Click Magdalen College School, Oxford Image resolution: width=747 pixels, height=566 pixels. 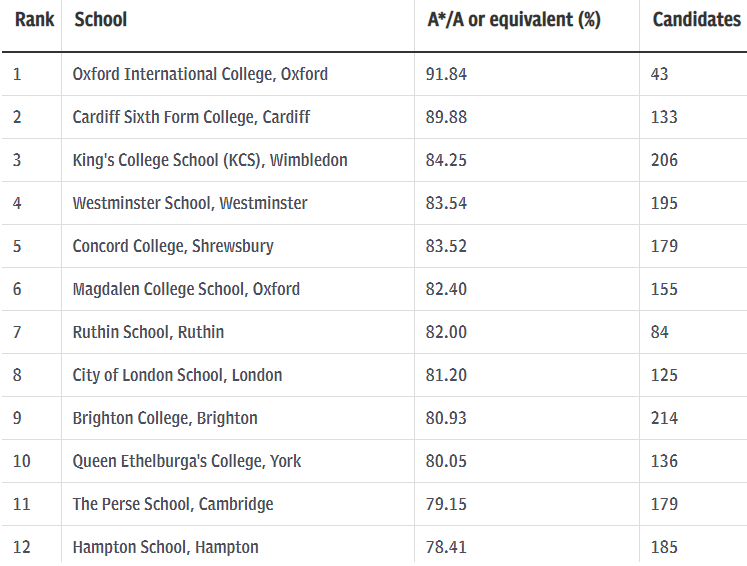point(186,289)
